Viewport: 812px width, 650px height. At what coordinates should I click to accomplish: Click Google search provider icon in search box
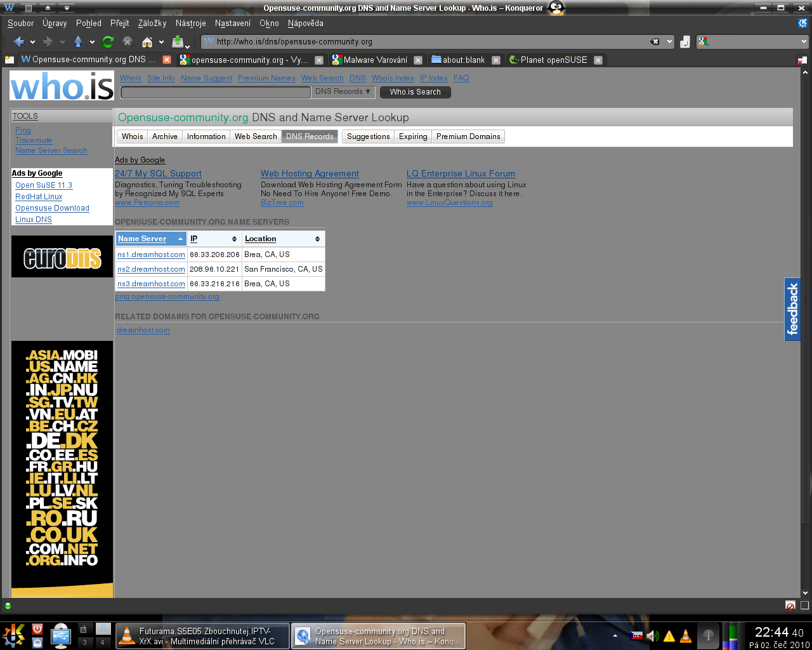click(703, 42)
